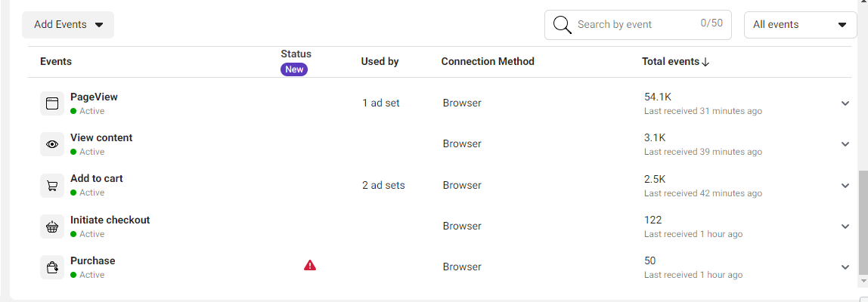Image resolution: width=868 pixels, height=302 pixels.
Task: Expand the Purchase row chevron
Action: [x=845, y=267]
